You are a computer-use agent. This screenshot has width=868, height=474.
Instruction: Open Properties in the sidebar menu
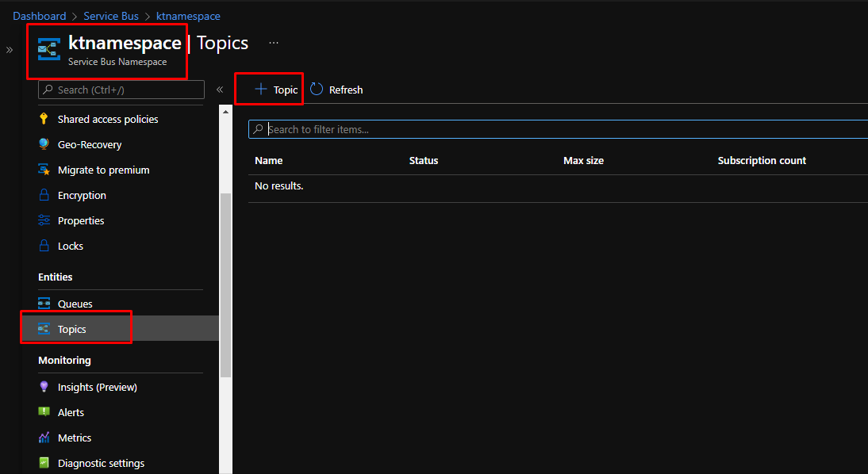click(81, 221)
